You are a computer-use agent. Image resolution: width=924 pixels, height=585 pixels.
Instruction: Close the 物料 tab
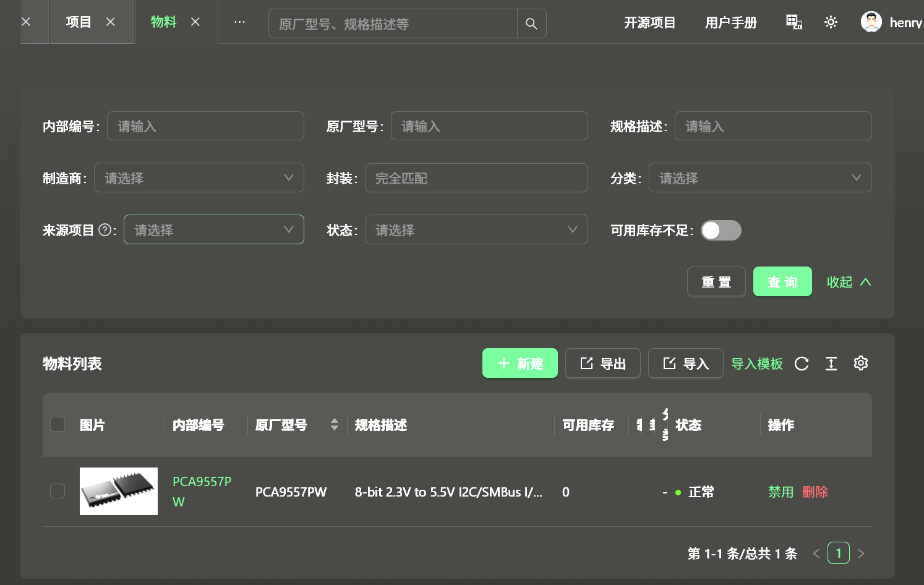pyautogui.click(x=195, y=22)
